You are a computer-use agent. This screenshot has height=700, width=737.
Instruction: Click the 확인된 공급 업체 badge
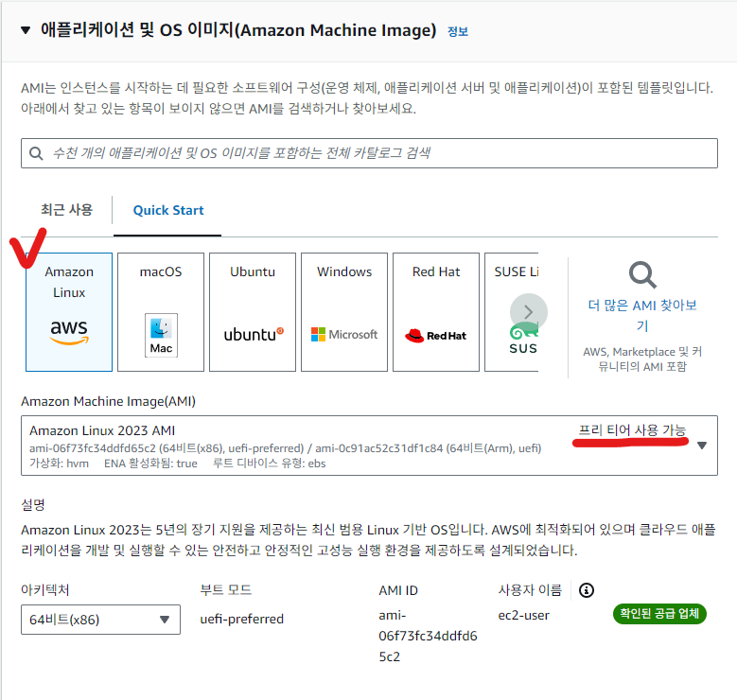click(659, 614)
